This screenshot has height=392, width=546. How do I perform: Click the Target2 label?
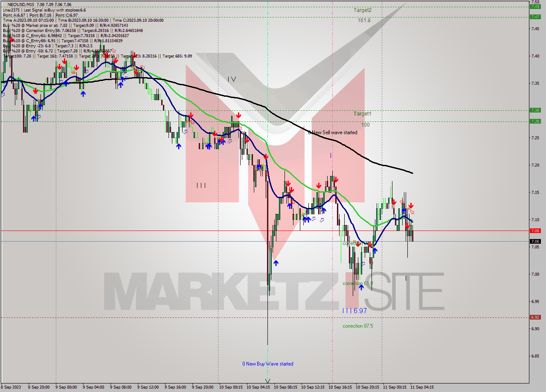(x=363, y=10)
